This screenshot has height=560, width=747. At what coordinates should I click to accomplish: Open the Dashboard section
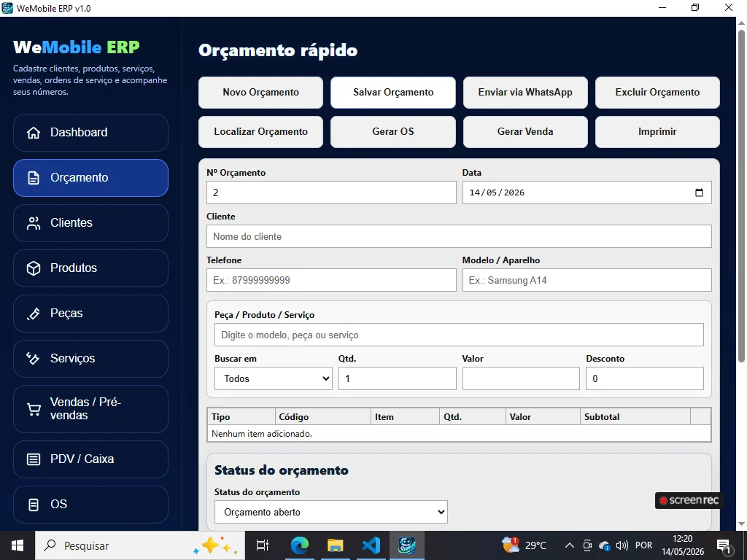coord(90,133)
